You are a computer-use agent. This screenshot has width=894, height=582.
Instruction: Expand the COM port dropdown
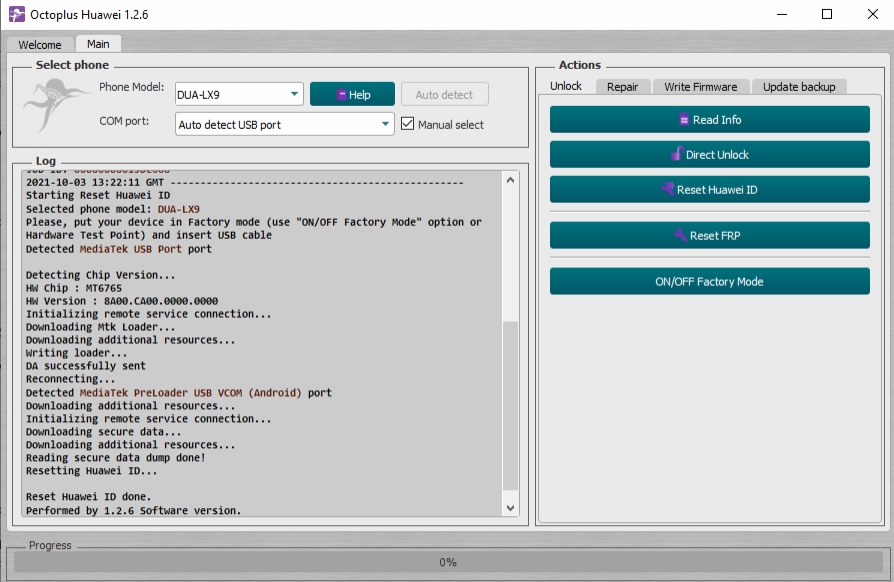[x=285, y=124]
